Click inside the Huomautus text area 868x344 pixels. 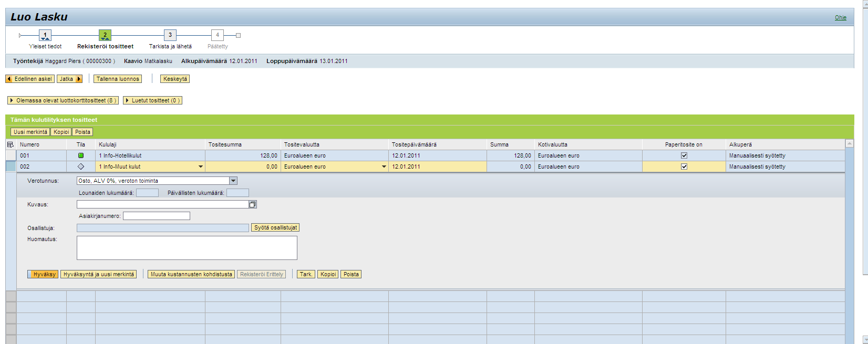(187, 248)
